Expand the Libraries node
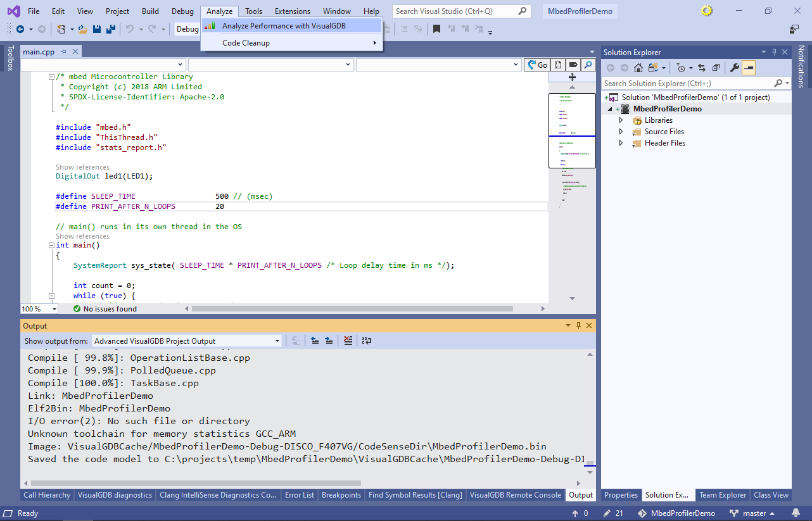 coord(621,120)
